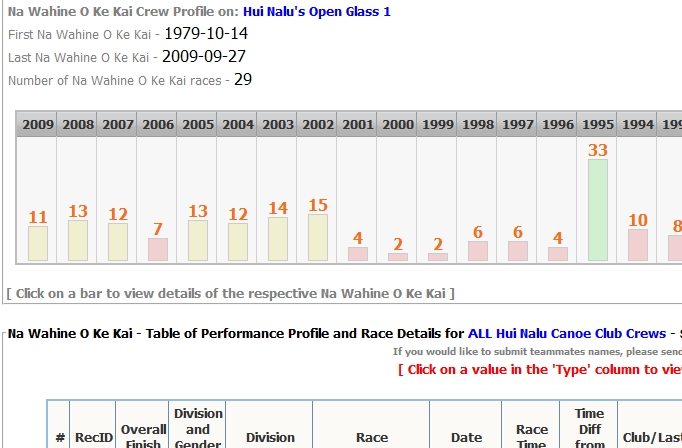Screen dimensions: 682x448
Task: Click the 2003 bar with value 14
Action: tap(278, 239)
